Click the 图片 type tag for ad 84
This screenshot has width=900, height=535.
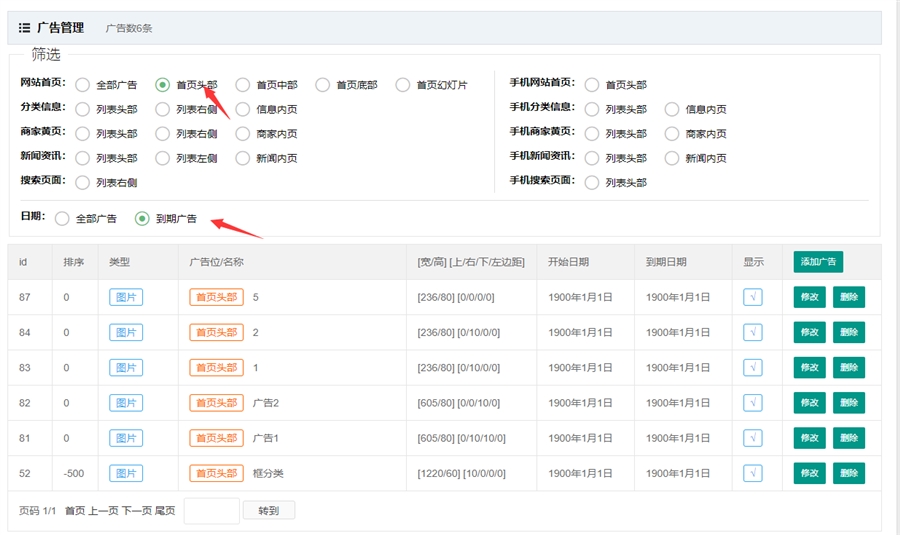tap(126, 332)
